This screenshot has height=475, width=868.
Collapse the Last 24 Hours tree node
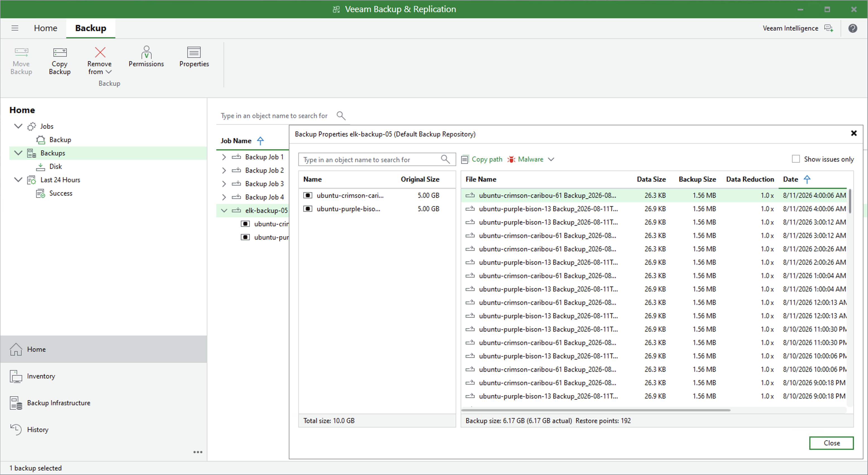[18, 180]
